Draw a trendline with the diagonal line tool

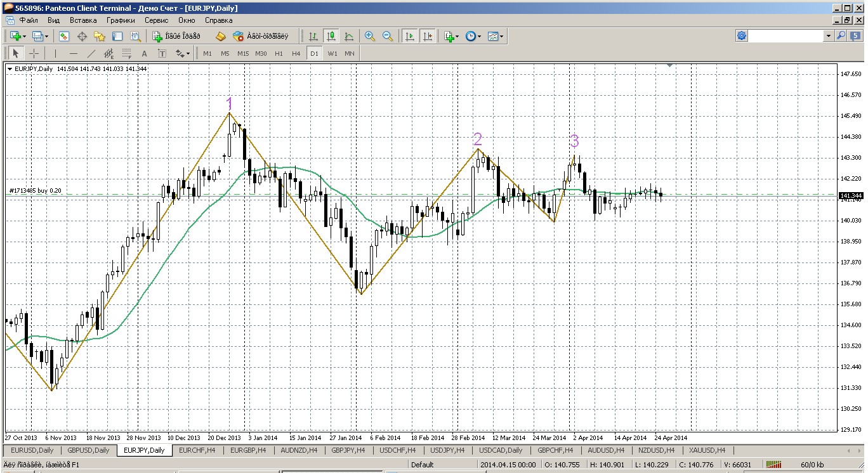tap(91, 53)
